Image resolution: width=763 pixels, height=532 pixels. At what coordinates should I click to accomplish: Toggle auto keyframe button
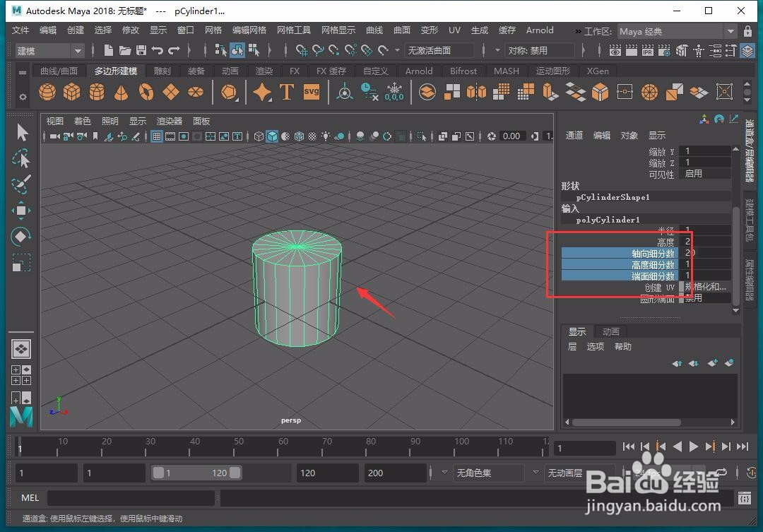click(751, 472)
